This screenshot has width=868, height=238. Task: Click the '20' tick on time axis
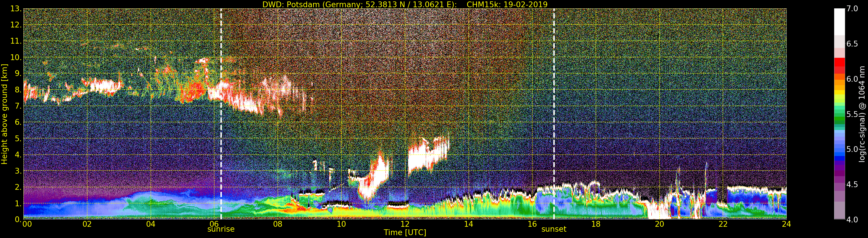[x=659, y=224]
